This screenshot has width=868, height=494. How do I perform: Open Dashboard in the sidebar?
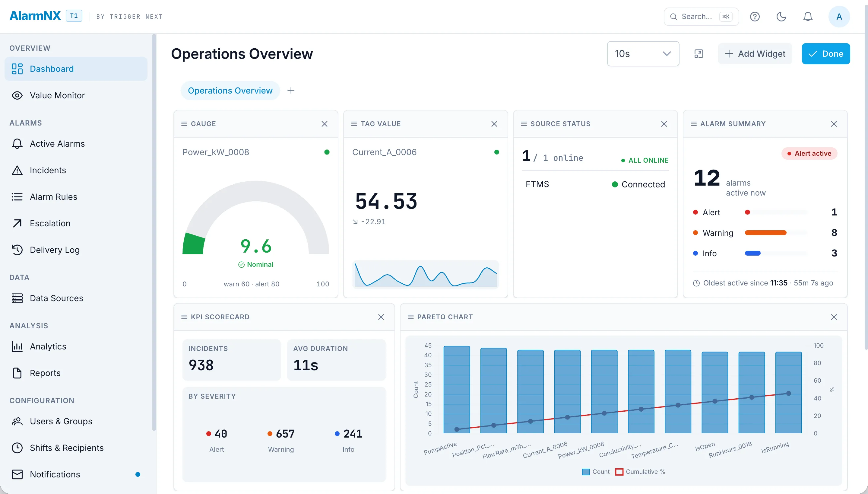[x=76, y=69]
